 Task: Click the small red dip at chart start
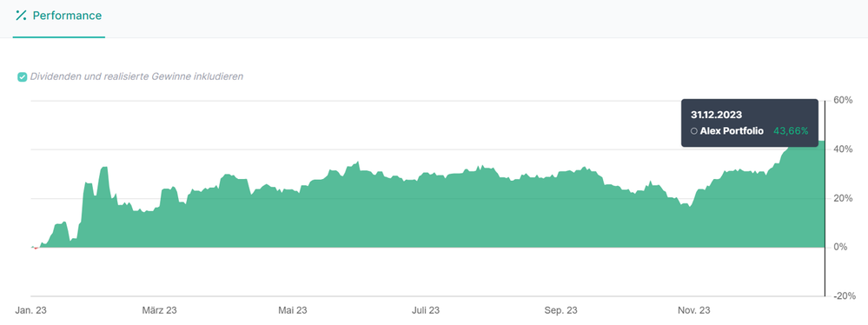tap(36, 248)
